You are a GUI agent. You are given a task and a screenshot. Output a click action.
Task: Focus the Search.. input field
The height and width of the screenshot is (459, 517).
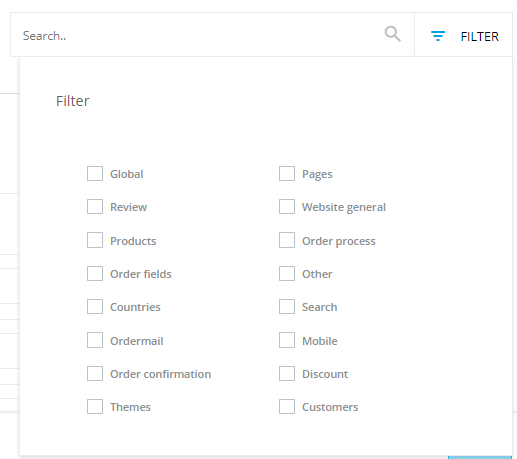click(197, 35)
